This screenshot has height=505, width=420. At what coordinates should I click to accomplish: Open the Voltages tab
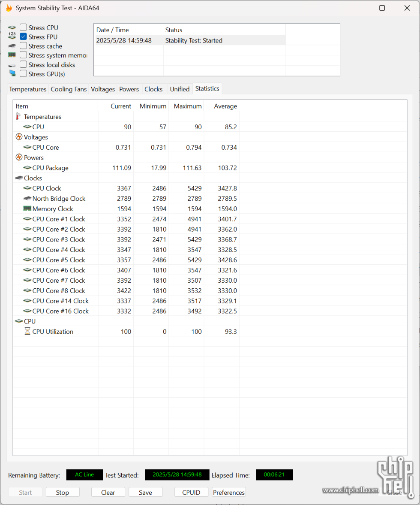coord(102,89)
